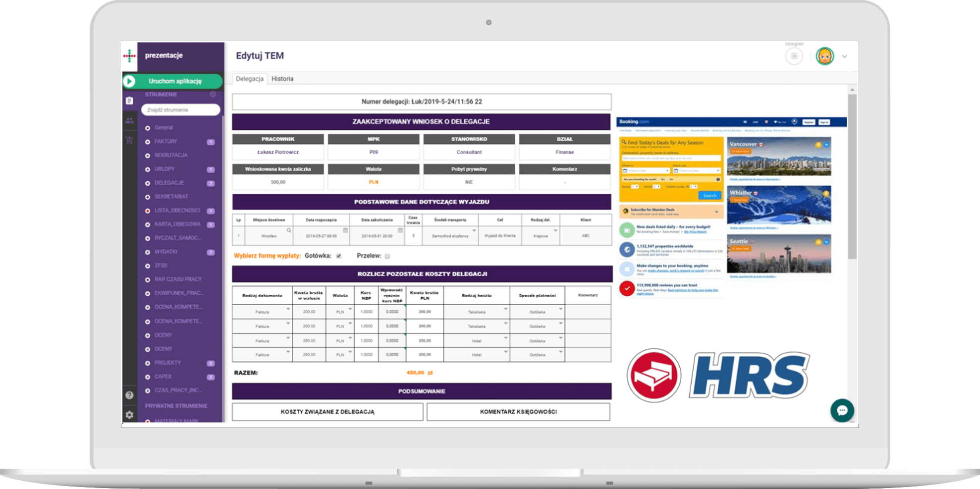Screen dimensions: 980x489
Task: Open first row Rodzaj kosztu Taksówka dropdown
Action: 505,309
